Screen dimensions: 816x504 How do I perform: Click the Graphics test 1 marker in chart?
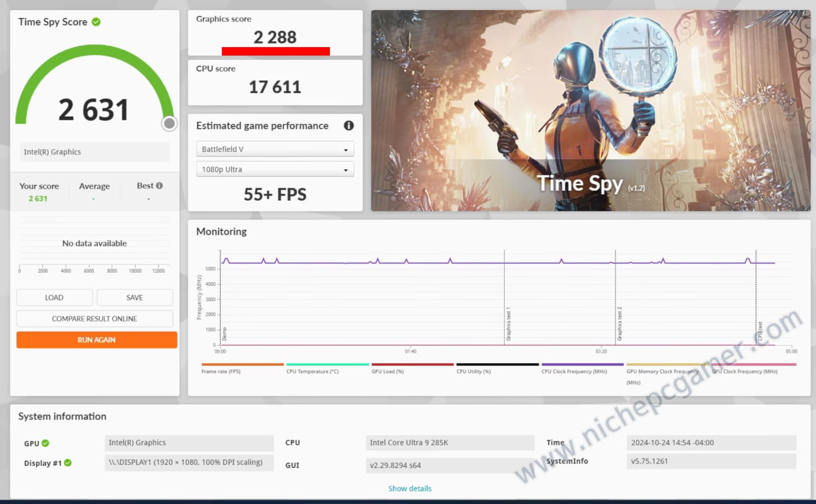click(508, 324)
